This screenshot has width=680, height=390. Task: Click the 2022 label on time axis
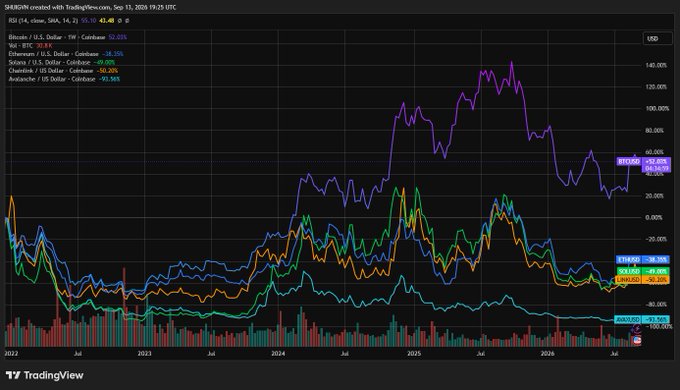11,354
